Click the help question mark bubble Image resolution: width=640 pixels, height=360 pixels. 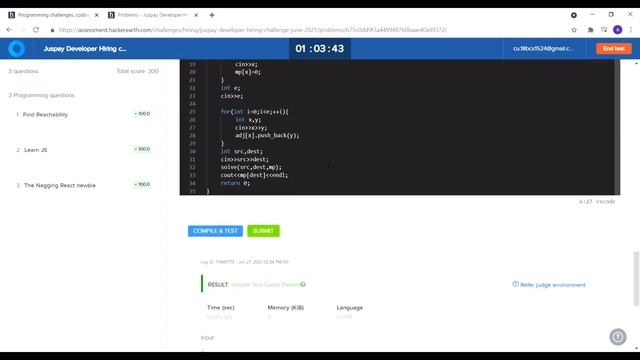(x=618, y=337)
